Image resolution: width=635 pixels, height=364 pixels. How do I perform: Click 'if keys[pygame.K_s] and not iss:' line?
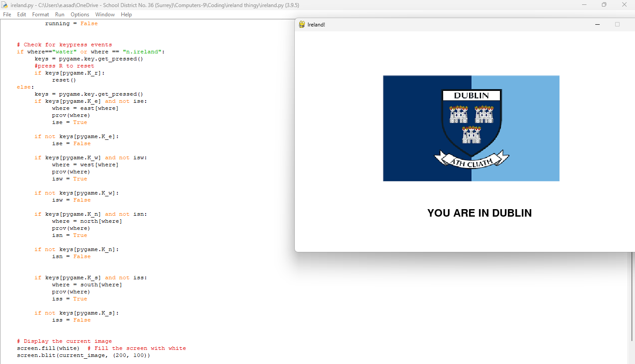(x=91, y=278)
